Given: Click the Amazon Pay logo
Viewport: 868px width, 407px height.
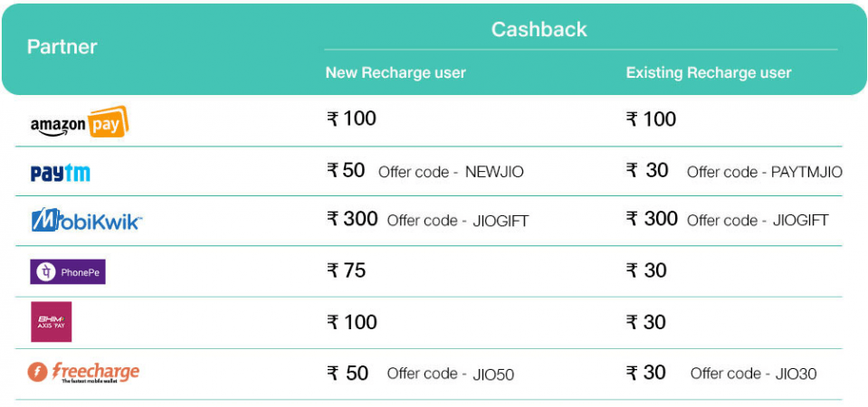Looking at the screenshot, I should (79, 122).
